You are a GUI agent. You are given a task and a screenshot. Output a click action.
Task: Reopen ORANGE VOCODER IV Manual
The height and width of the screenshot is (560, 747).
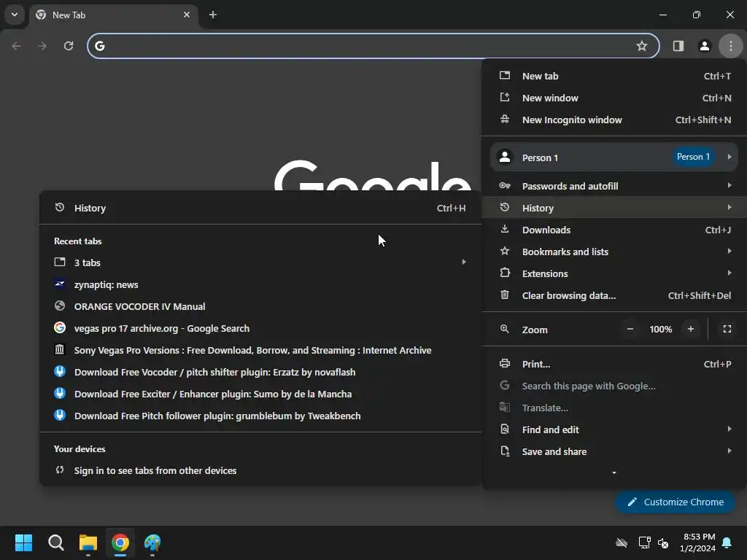pyautogui.click(x=260, y=307)
